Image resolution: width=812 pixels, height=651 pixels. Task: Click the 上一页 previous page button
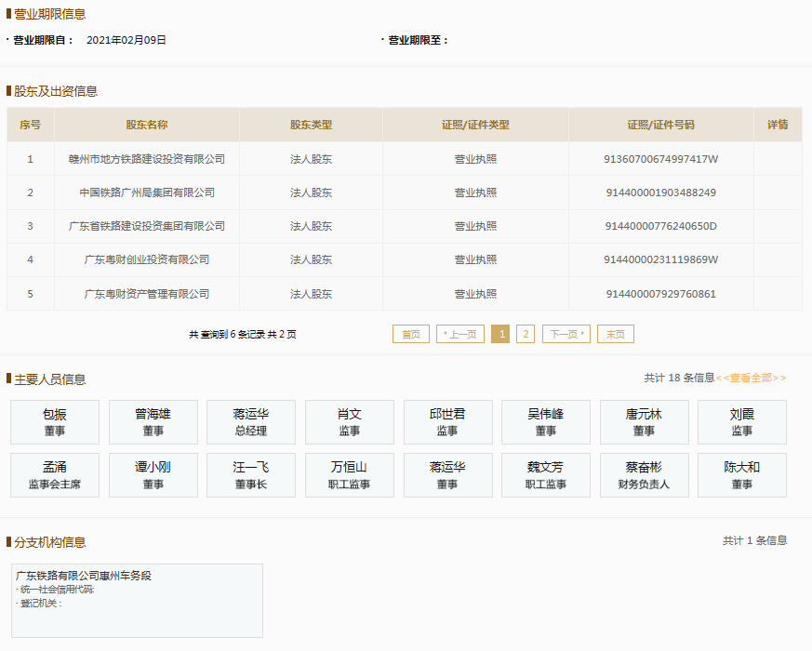pyautogui.click(x=460, y=334)
